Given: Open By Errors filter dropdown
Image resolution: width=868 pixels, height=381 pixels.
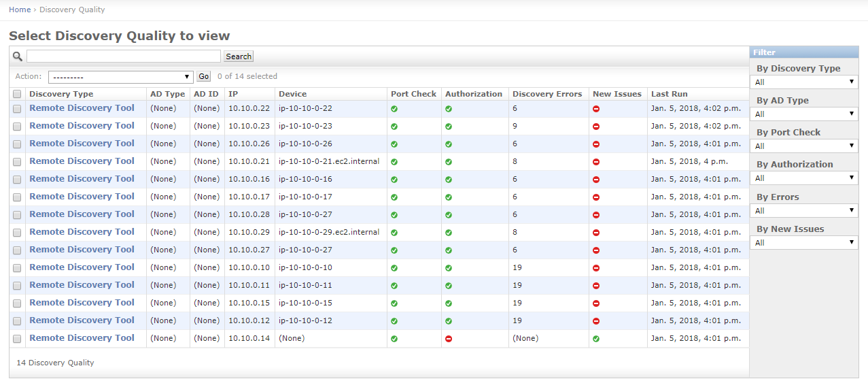Looking at the screenshot, I should (804, 210).
